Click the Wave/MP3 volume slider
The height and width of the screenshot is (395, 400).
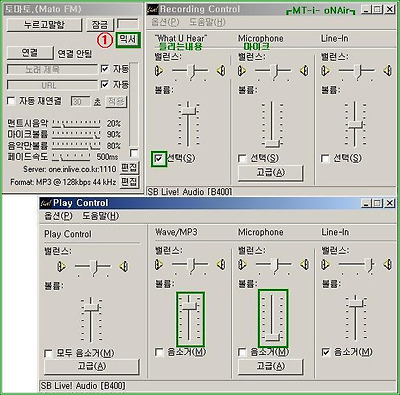pos(189,318)
